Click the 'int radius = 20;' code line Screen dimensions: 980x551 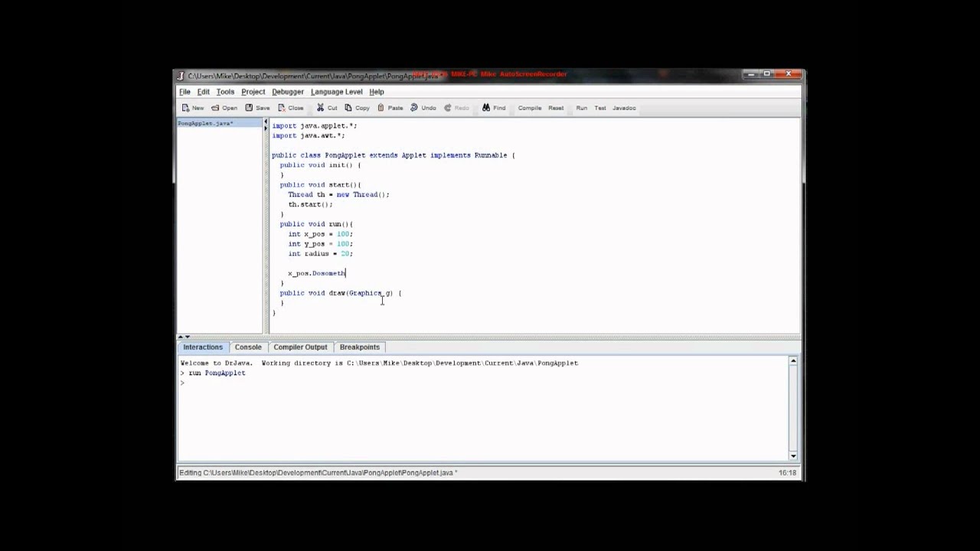click(321, 253)
